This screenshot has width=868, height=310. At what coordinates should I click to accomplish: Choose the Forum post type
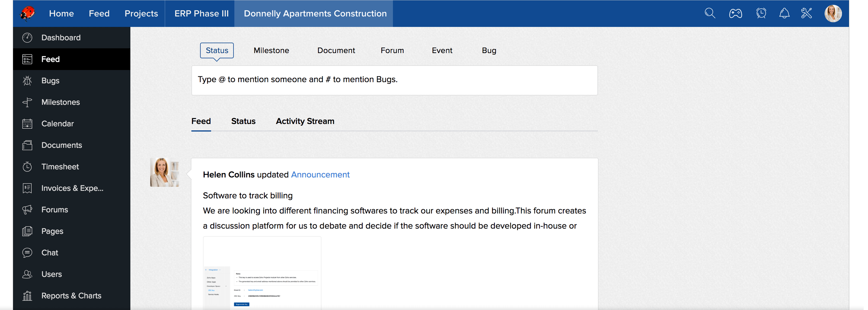click(x=392, y=50)
